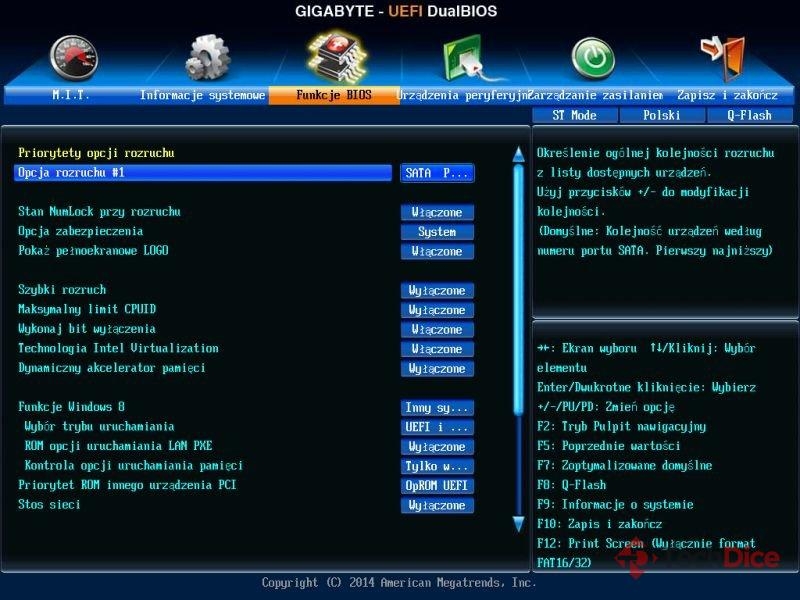Image resolution: width=800 pixels, height=600 pixels.
Task: Toggle Dynamiczny akcelerator pamięci value
Action: [x=437, y=368]
